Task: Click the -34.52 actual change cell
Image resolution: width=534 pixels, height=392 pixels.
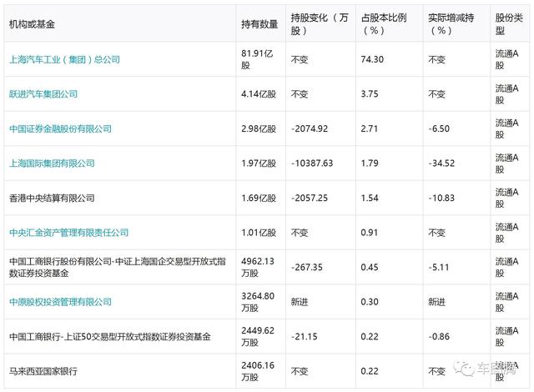Action: (441, 163)
